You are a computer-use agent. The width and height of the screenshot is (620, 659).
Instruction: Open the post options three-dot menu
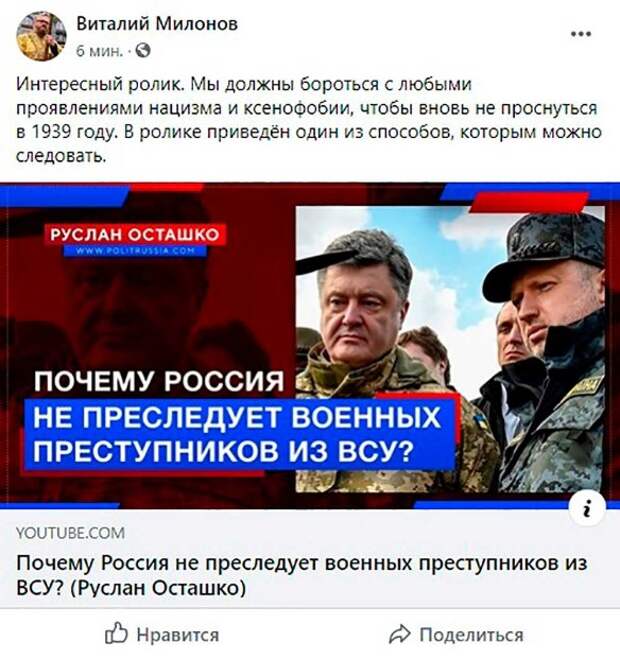(x=581, y=34)
